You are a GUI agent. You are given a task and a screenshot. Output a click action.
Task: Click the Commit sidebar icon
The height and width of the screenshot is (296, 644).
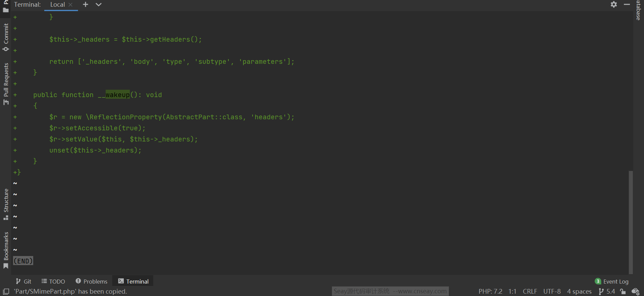[x=6, y=49]
